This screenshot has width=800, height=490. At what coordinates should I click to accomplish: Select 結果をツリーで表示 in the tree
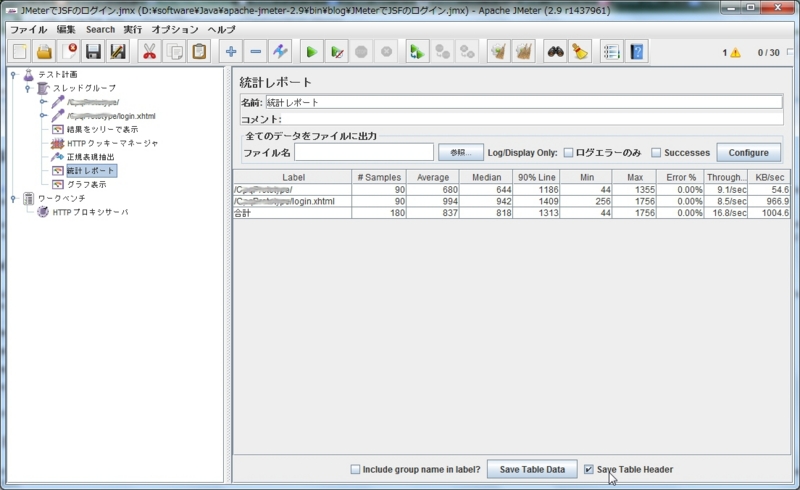(102, 130)
